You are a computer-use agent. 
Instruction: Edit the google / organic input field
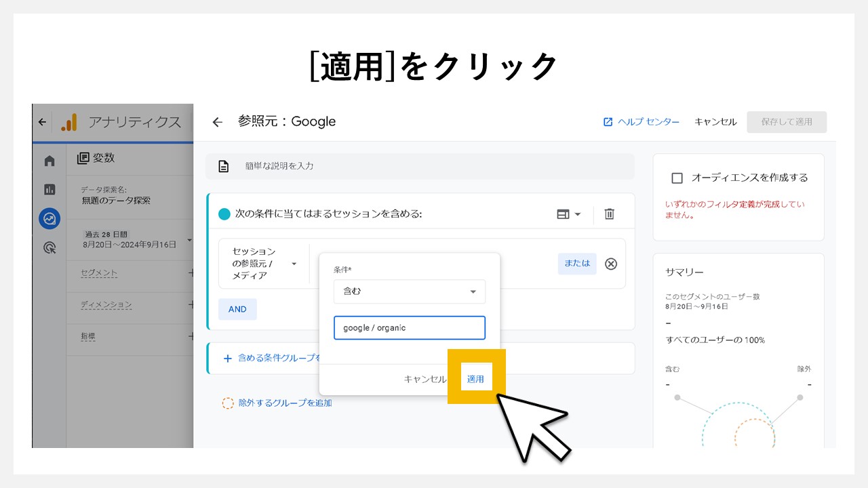[x=409, y=327]
